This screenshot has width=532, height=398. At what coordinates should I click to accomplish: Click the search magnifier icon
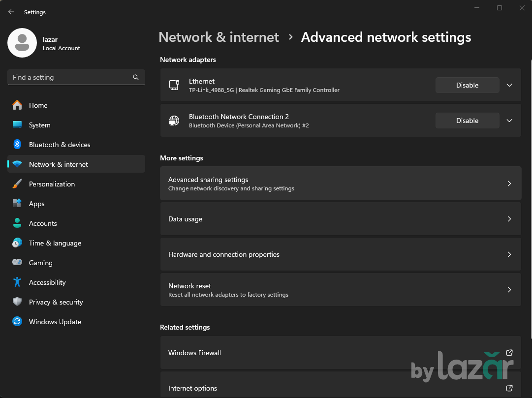(136, 77)
